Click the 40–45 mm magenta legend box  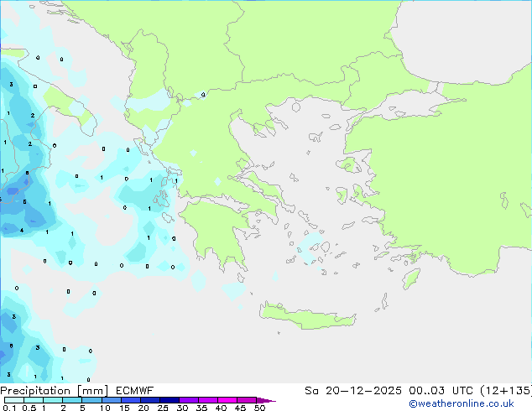click(227, 400)
